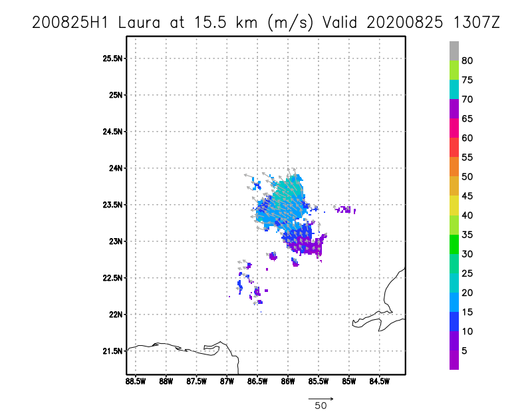Viewport: 532px width, 411px height.
Task: Click the 21.5N latitude axis label
Action: click(112, 351)
